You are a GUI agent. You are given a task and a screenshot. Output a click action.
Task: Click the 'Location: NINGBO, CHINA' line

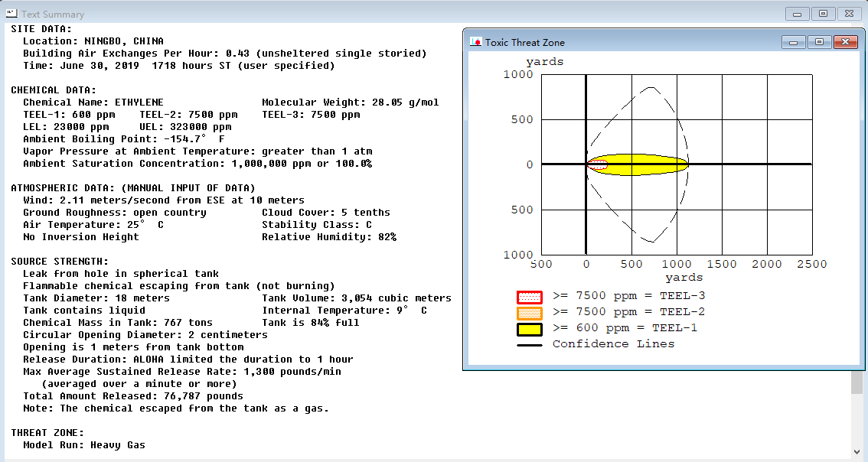coord(93,41)
